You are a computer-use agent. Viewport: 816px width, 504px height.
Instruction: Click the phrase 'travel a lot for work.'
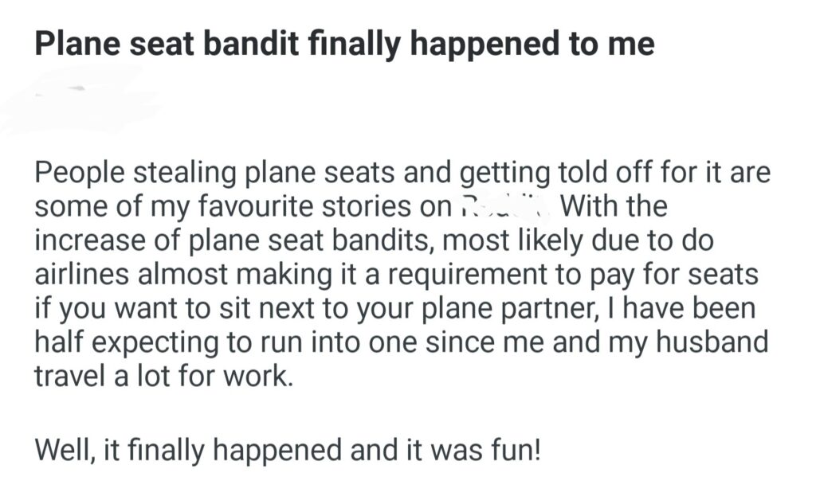(x=163, y=376)
